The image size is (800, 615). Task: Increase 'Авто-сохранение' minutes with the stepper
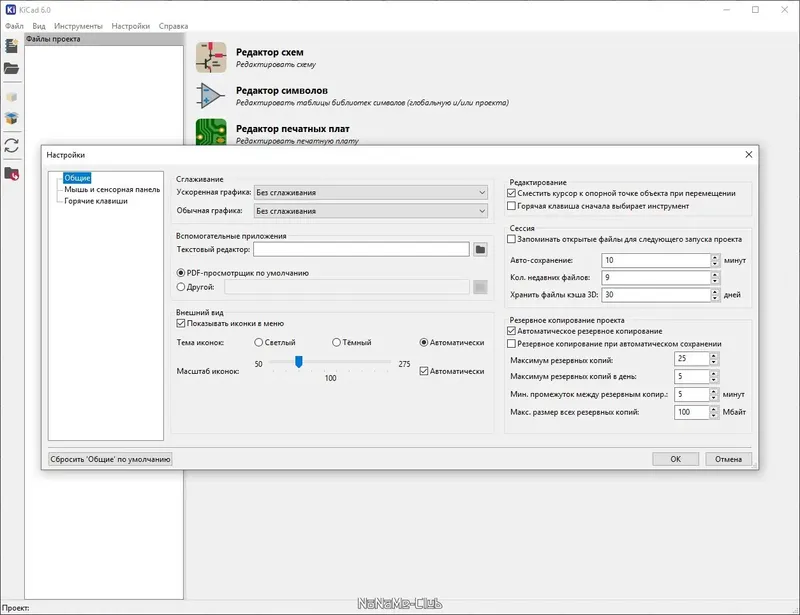click(715, 256)
